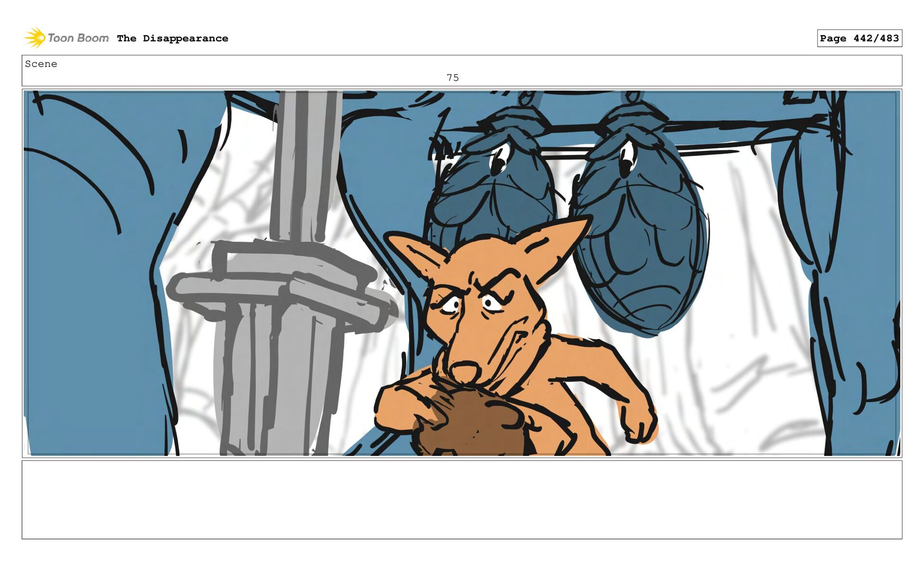Click the "Scene" label
Image resolution: width=924 pixels, height=561 pixels.
[x=41, y=64]
